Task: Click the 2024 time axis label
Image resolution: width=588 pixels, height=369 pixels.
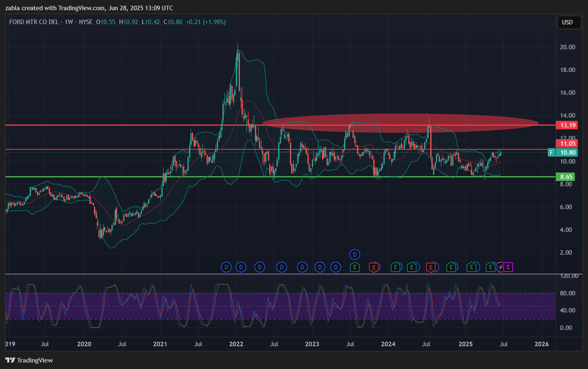Action: (388, 344)
